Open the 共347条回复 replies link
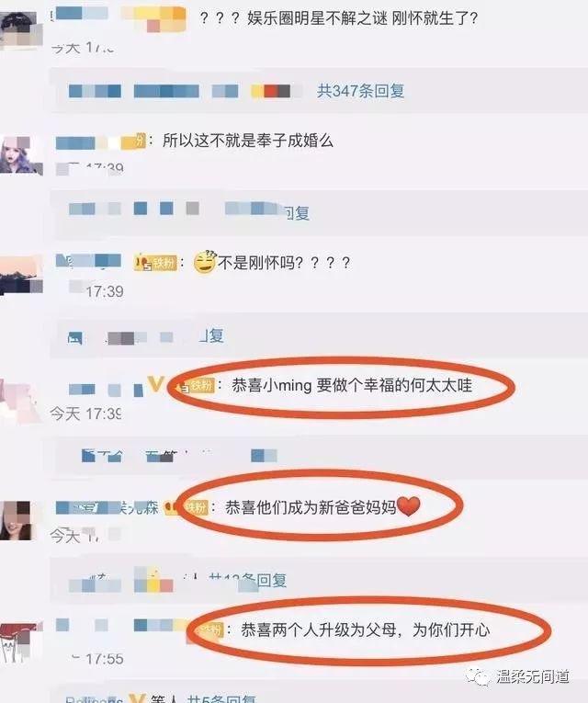The height and width of the screenshot is (703, 588). coord(360,91)
